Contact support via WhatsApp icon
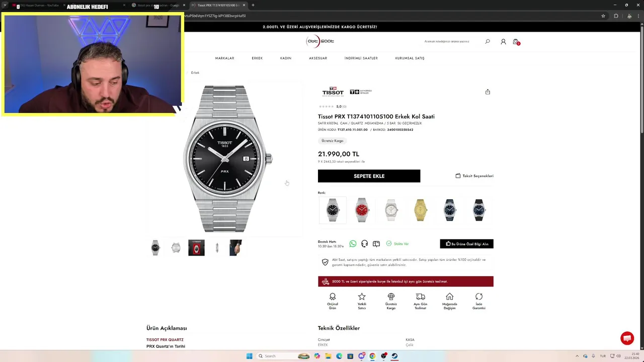Image resolution: width=644 pixels, height=362 pixels. coord(353,244)
